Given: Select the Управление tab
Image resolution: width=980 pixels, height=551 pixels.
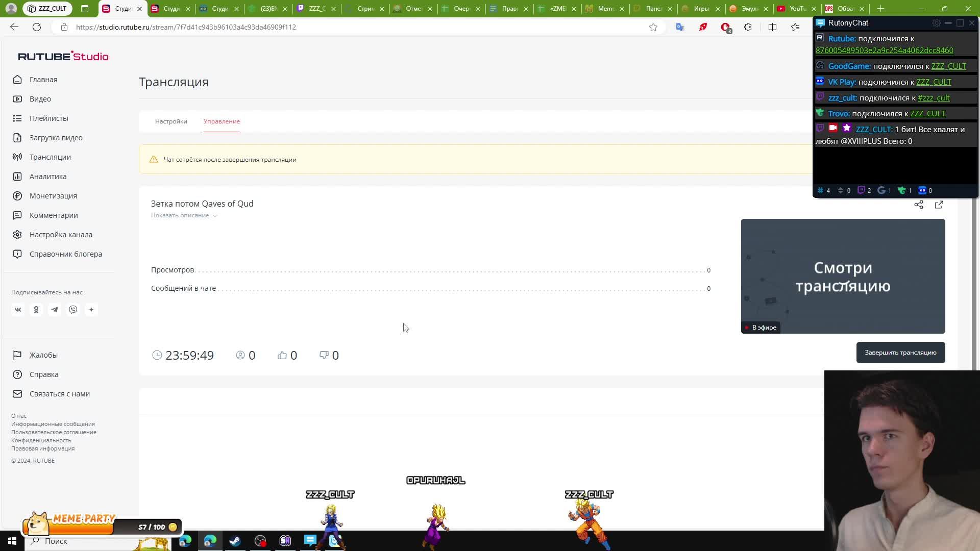Looking at the screenshot, I should pyautogui.click(x=222, y=121).
